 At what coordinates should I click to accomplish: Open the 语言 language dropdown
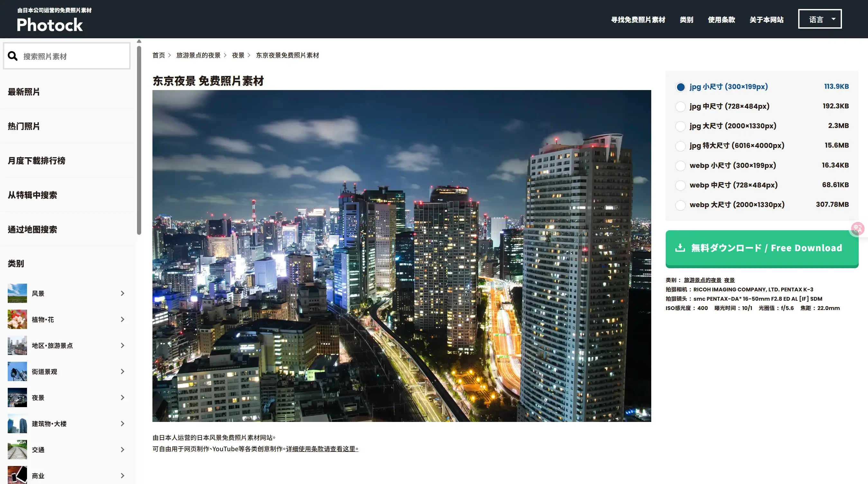click(x=819, y=19)
